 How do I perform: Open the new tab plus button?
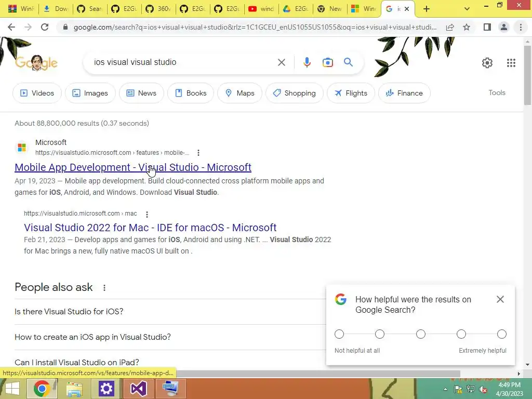(x=427, y=9)
